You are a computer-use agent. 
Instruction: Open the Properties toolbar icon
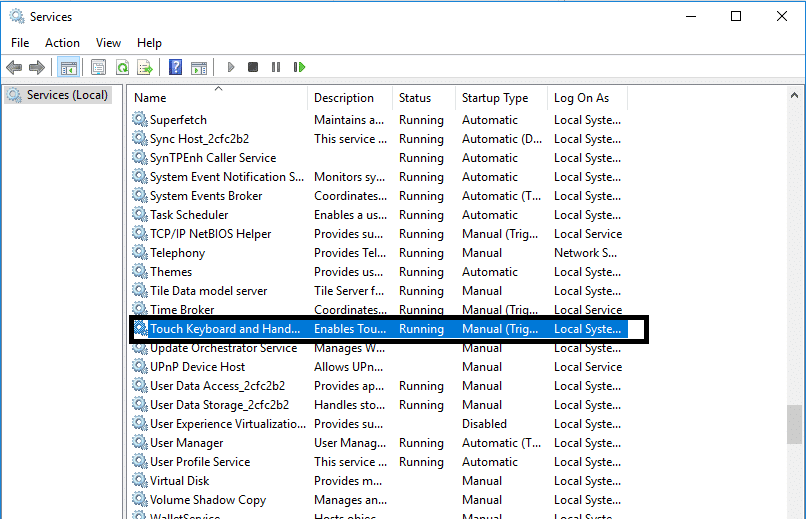pos(98,67)
